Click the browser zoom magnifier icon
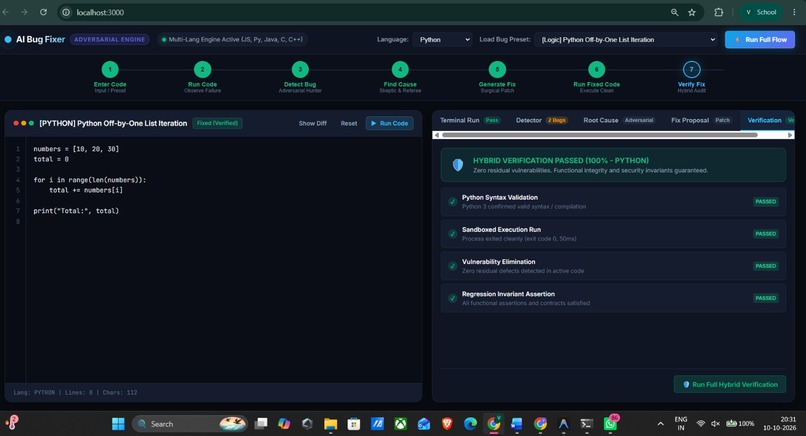 674,12
